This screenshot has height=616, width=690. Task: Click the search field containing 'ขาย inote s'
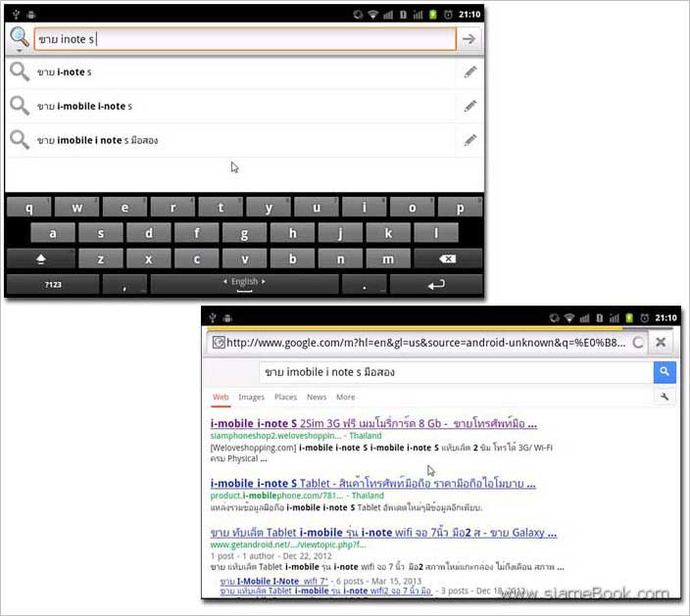pos(245,39)
